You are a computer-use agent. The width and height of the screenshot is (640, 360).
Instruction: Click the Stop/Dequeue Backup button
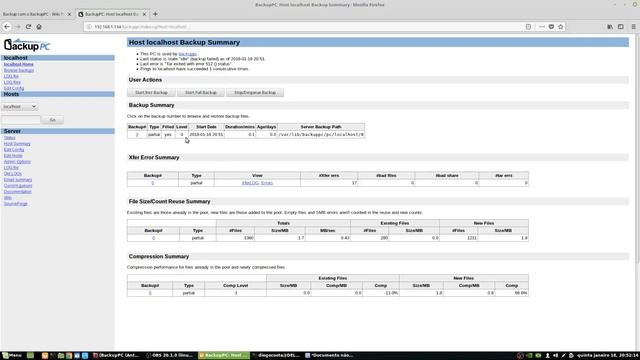(x=255, y=93)
